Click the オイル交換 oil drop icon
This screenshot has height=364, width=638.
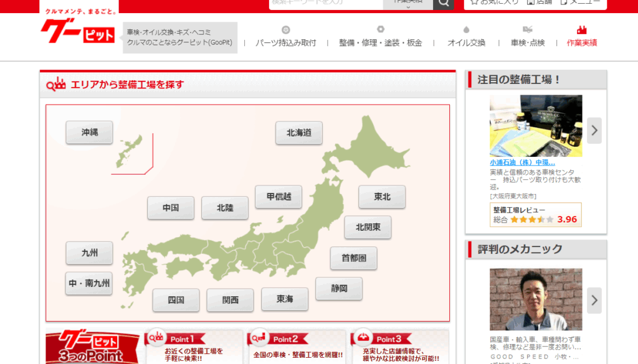[x=466, y=30]
